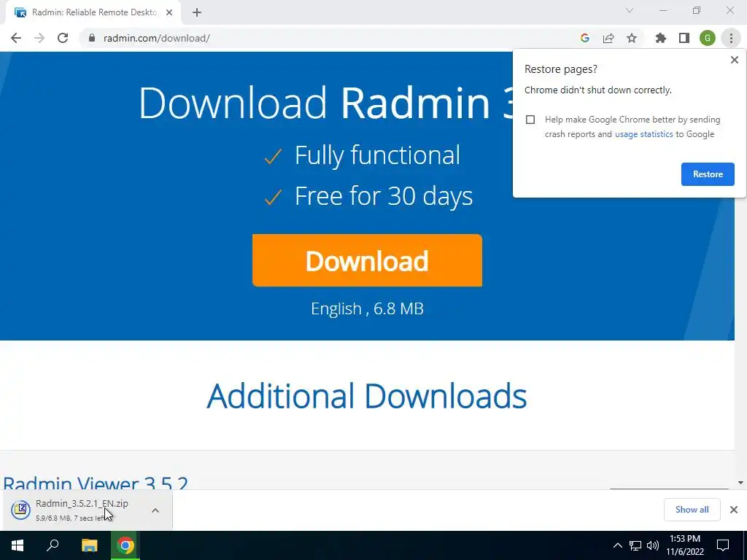Screen dimensions: 747x560
Task: Click the Google icon in address bar
Action: pos(584,38)
